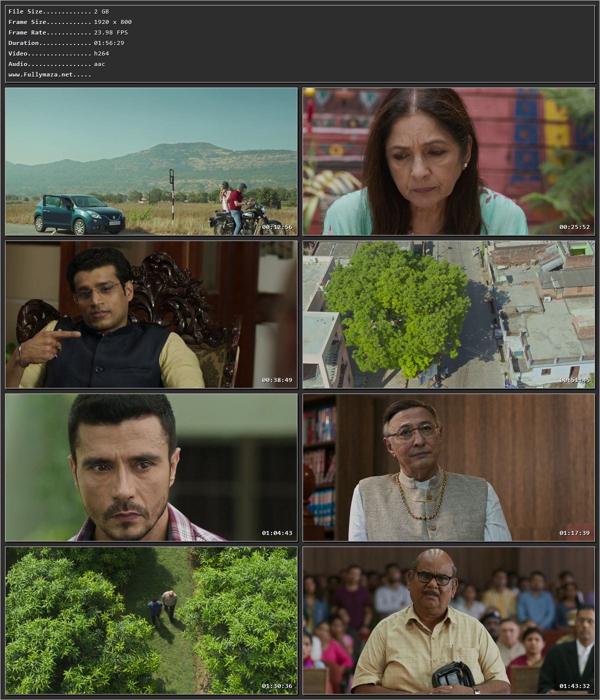The height and width of the screenshot is (700, 600).
Task: Select the courtroom frame at 01:43:32
Action: 448,620
